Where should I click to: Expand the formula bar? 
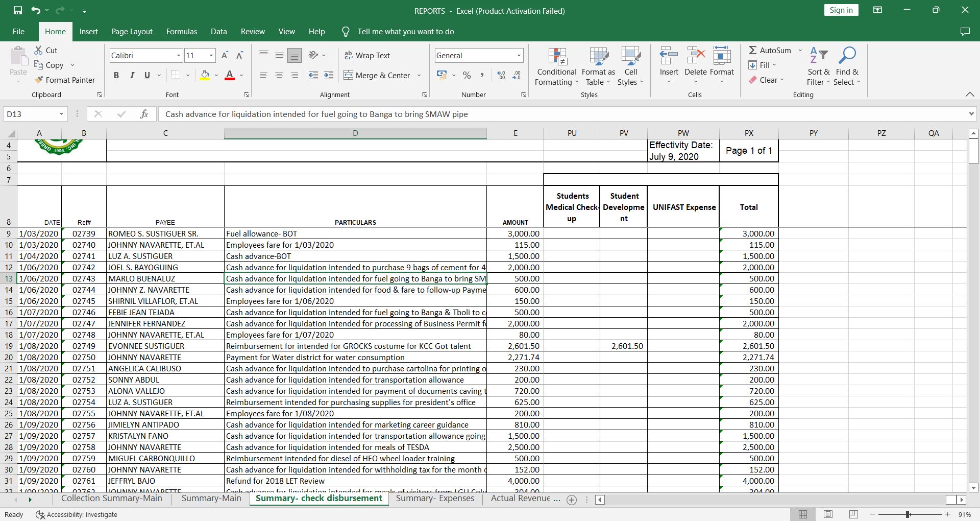971,114
